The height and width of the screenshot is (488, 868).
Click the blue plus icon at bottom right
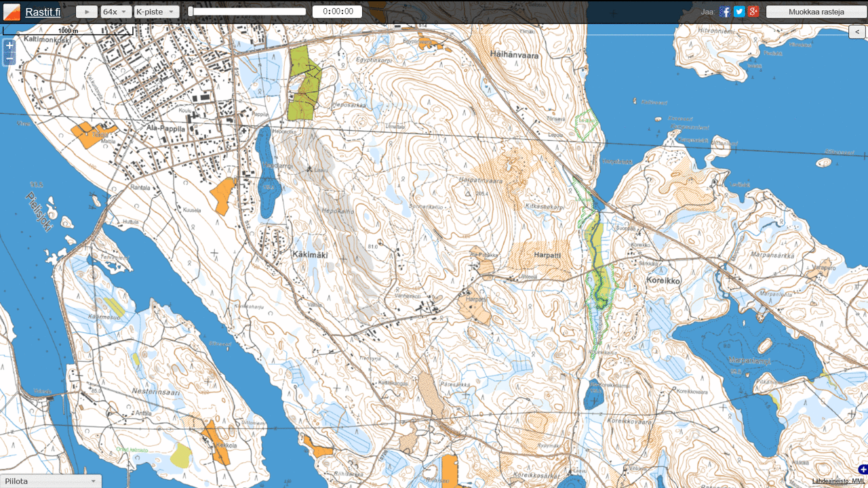[863, 469]
